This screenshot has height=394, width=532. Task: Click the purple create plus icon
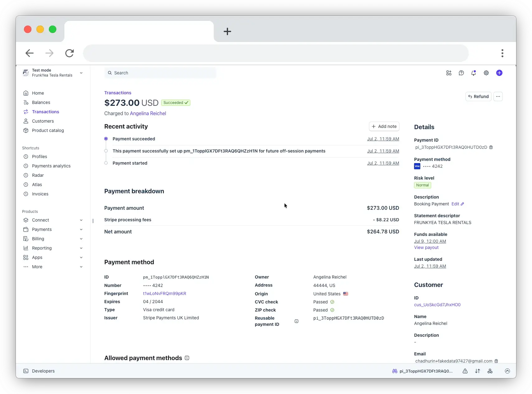[x=499, y=73]
